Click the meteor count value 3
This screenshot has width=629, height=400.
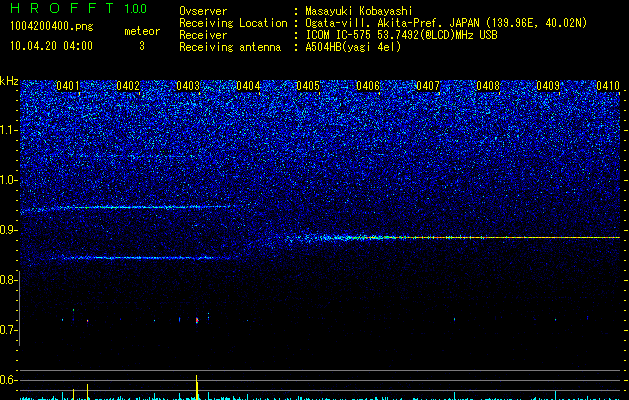[142, 46]
